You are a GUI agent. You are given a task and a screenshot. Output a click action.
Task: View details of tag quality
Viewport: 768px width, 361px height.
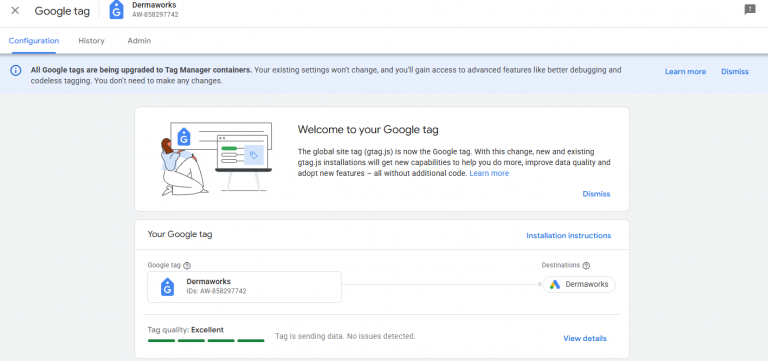click(x=585, y=338)
